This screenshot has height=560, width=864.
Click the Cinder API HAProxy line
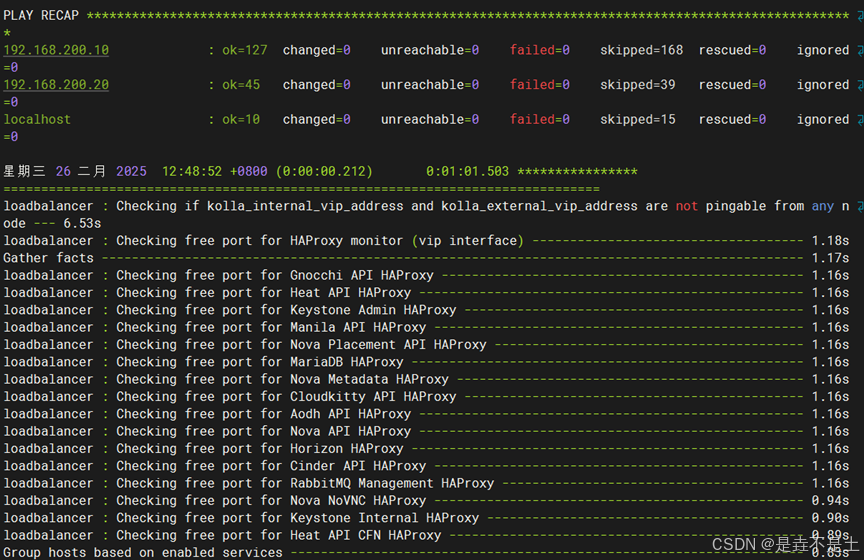[x=426, y=466]
